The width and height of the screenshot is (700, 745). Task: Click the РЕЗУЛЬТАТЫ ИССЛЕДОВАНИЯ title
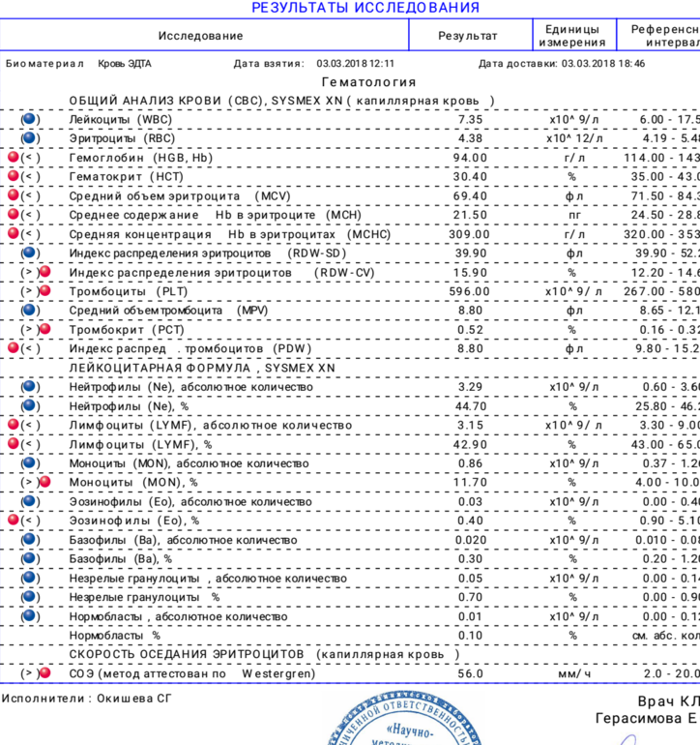(365, 8)
